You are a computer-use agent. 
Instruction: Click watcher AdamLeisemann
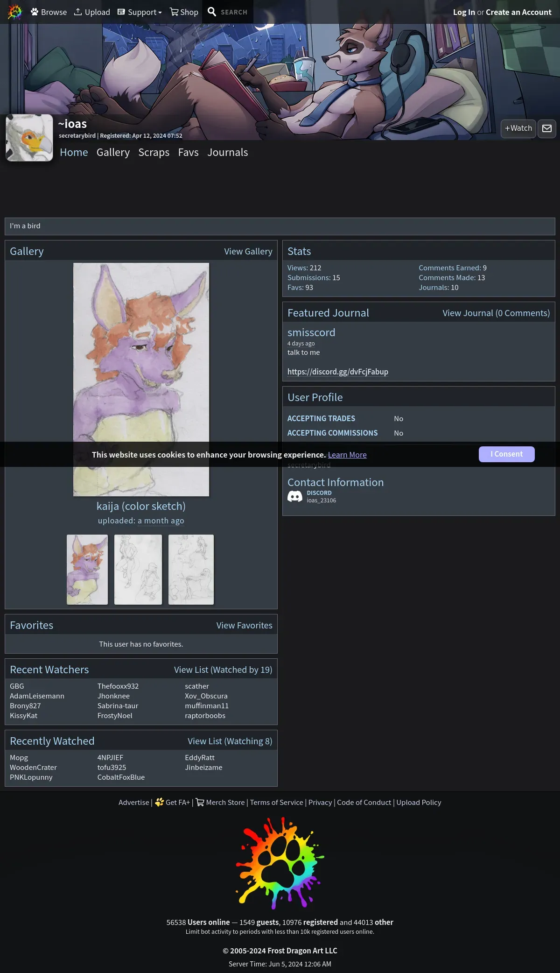tap(37, 696)
